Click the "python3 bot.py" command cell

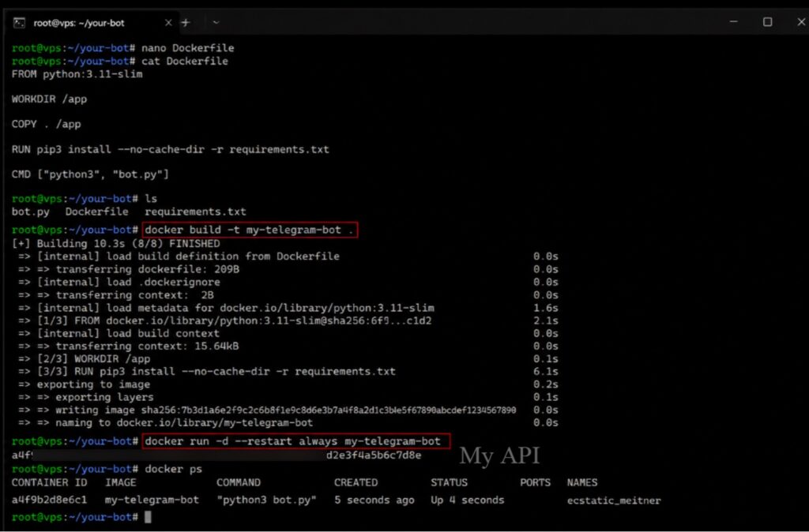click(266, 500)
